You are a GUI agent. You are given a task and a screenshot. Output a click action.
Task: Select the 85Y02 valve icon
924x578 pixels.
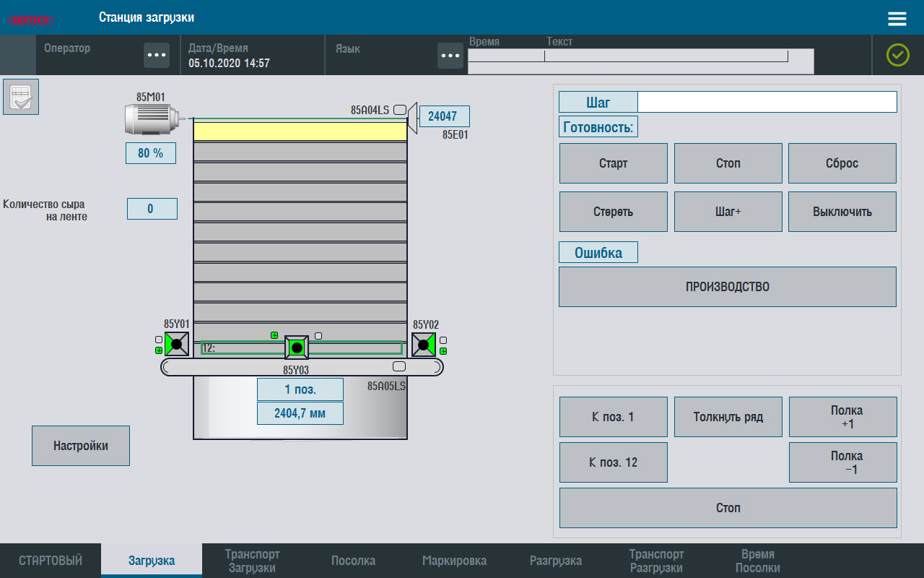tap(424, 345)
